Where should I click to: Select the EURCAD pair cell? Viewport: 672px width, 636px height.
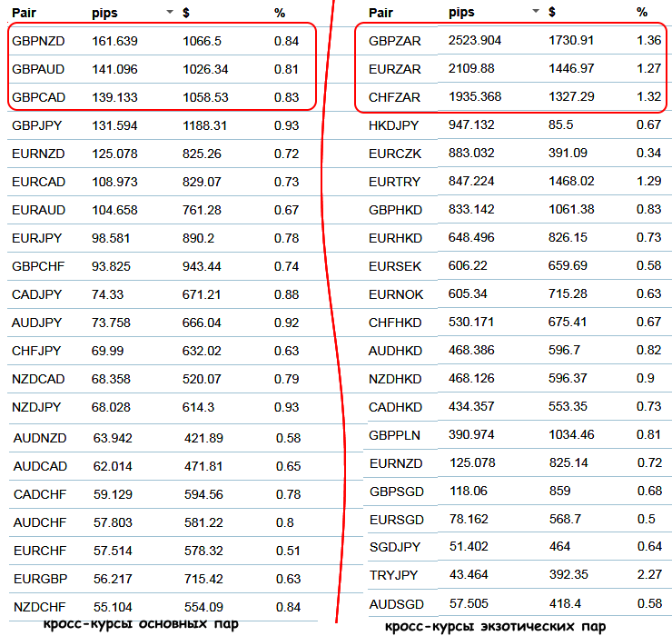tap(38, 183)
